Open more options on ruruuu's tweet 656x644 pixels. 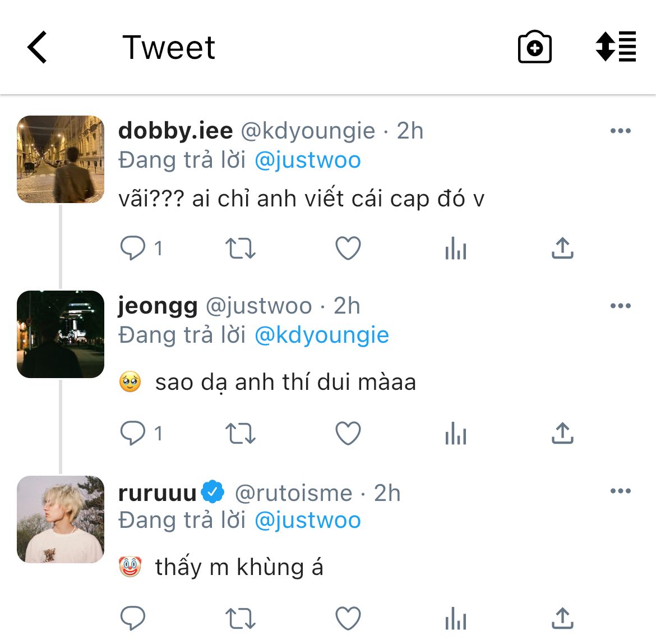point(620,491)
